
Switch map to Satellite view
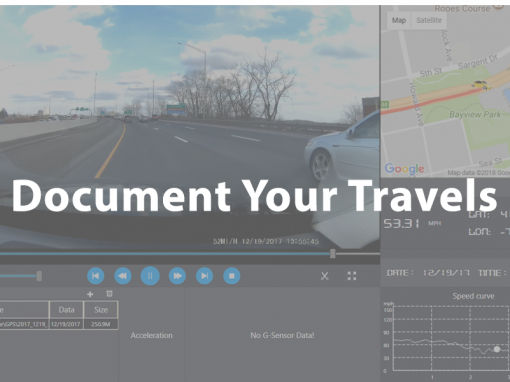[x=429, y=20]
